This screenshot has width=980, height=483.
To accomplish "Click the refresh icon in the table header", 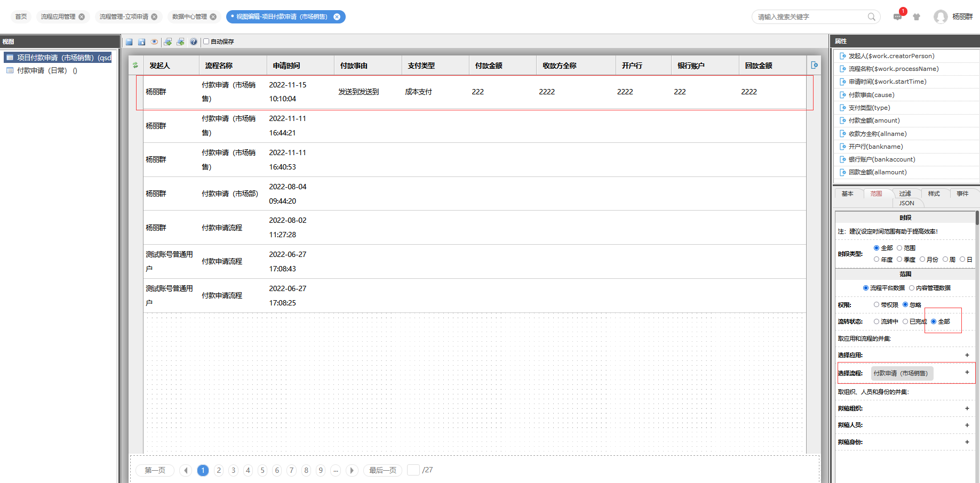I will (x=135, y=65).
